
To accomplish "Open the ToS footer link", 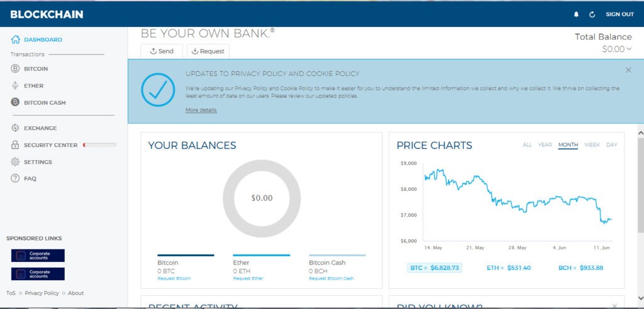I will coord(11,293).
